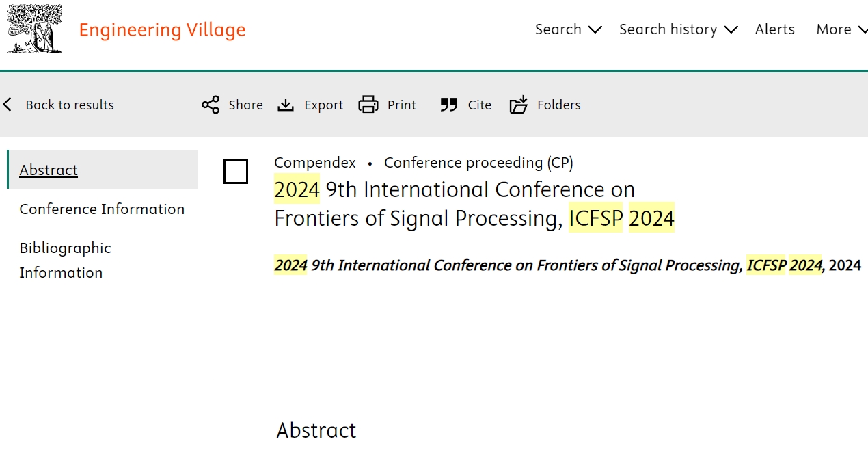Image resolution: width=868 pixels, height=459 pixels.
Task: Open the Alerts menu item
Action: click(x=774, y=29)
